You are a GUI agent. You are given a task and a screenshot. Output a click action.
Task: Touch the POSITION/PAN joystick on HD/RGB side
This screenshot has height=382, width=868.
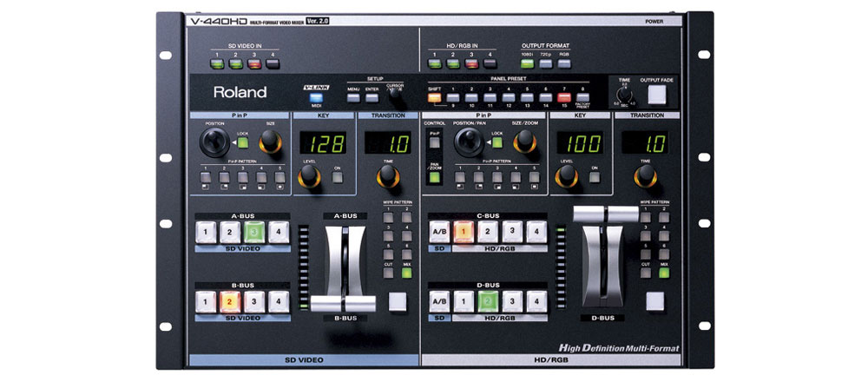tap(469, 143)
